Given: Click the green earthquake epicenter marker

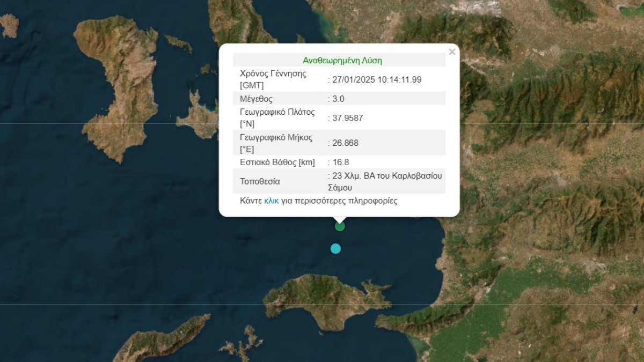Looking at the screenshot, I should [x=340, y=226].
